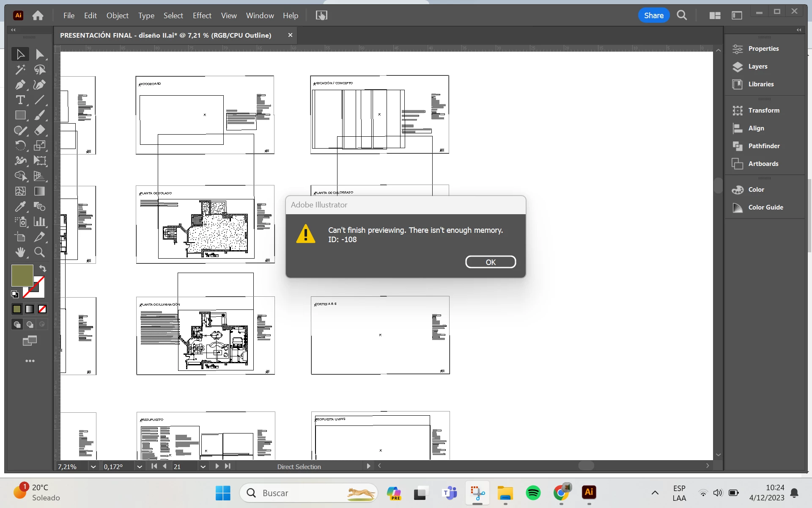Switch to Draw Behind mode
This screenshot has width=812, height=508.
(30, 325)
